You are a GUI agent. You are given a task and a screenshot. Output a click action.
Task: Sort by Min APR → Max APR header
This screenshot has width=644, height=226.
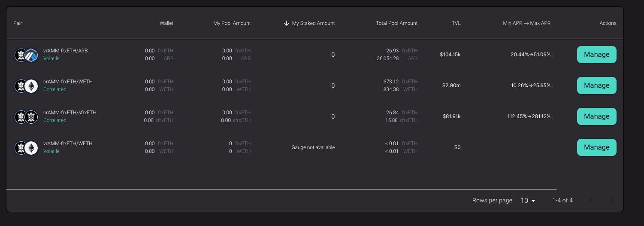click(x=526, y=23)
